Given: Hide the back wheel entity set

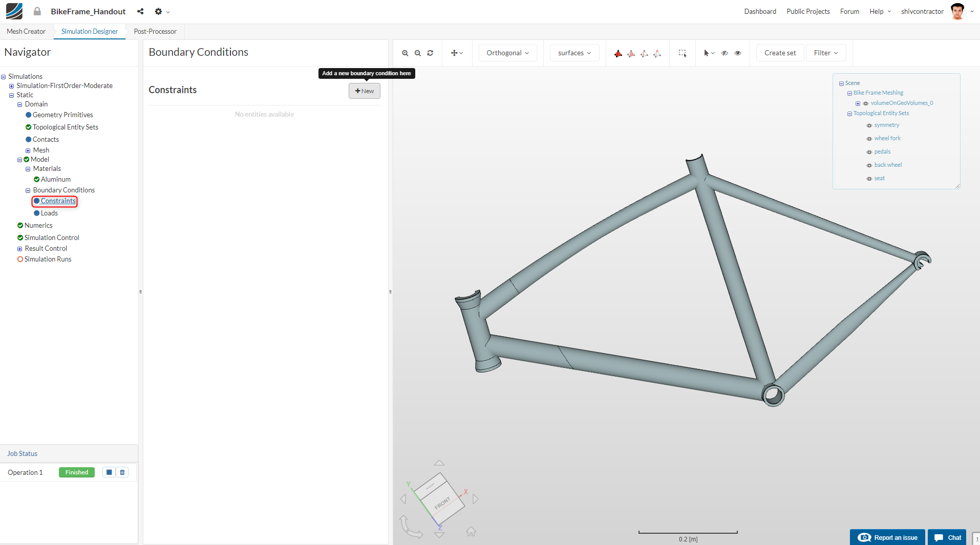Looking at the screenshot, I should [869, 165].
